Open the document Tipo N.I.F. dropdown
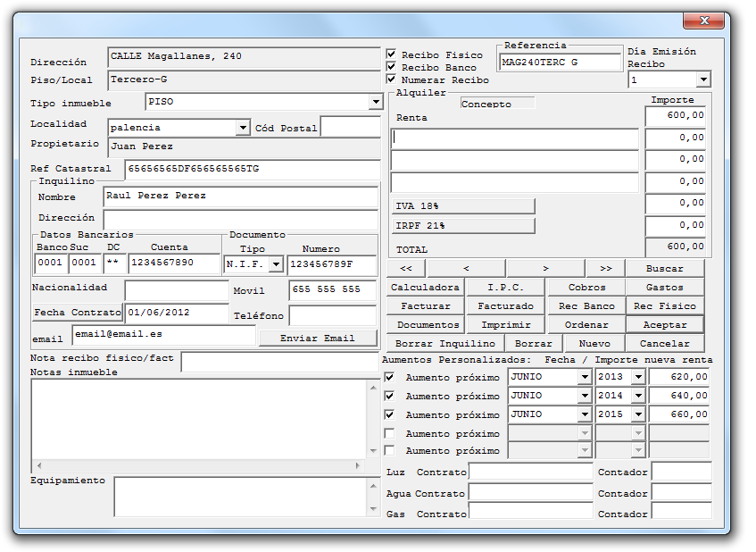 (276, 264)
